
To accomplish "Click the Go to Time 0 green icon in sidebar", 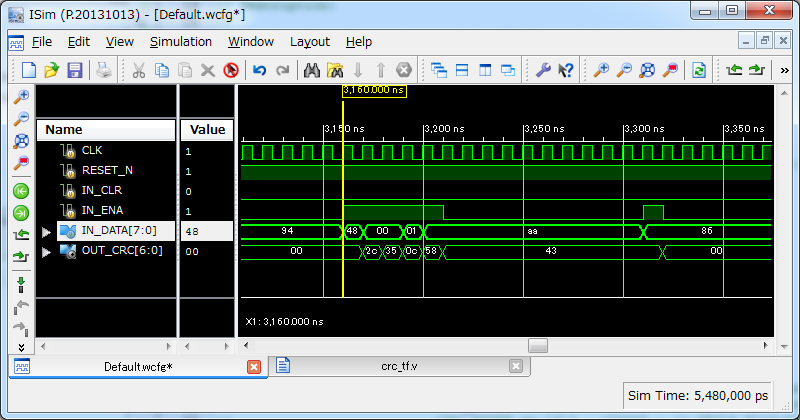I will (21, 191).
